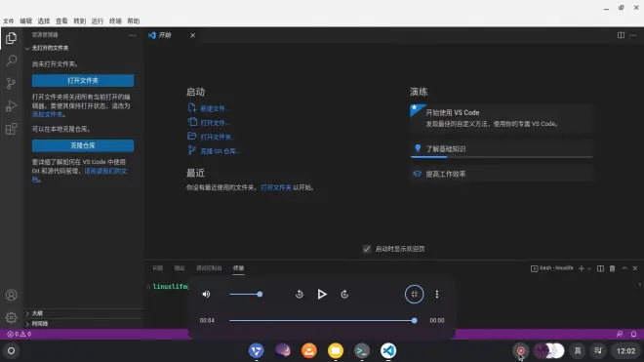Toggle the show welcome page on startup checkbox
The width and height of the screenshot is (644, 362).
coord(366,249)
